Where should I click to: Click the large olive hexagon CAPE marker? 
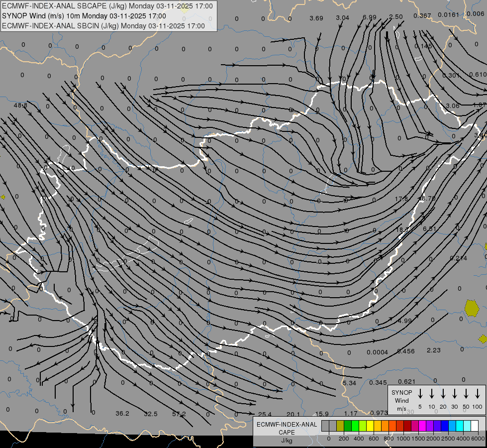(x=472, y=308)
